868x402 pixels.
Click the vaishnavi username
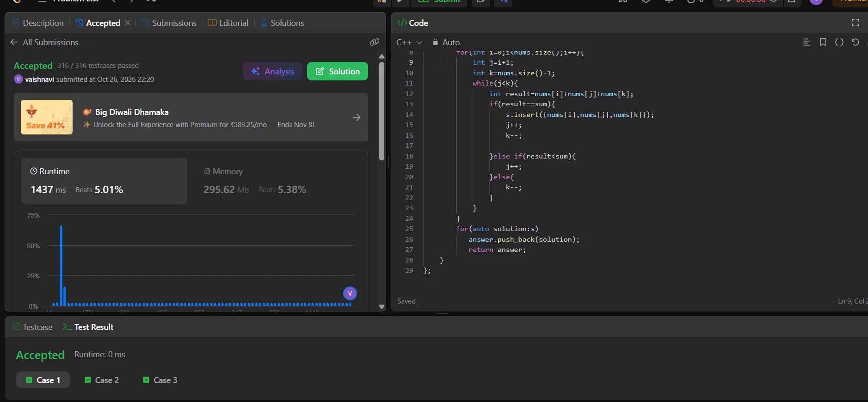pos(39,79)
